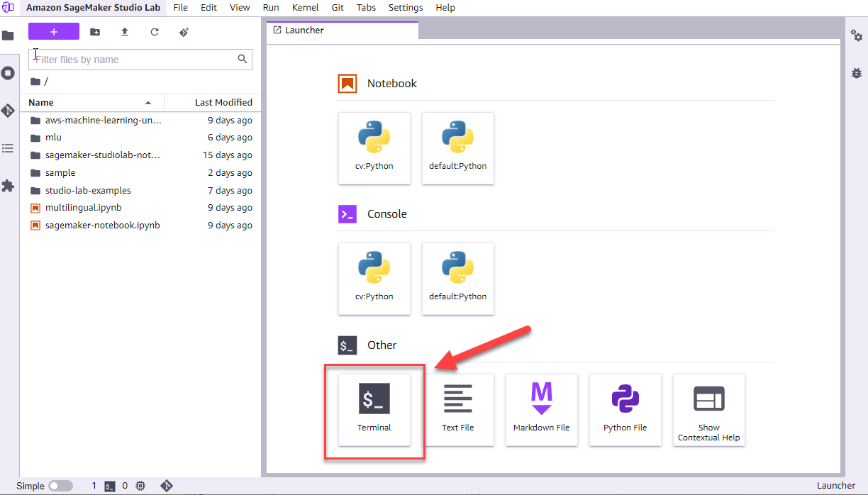Open the Table of Contents panel
This screenshot has width=868, height=495.
[x=8, y=148]
